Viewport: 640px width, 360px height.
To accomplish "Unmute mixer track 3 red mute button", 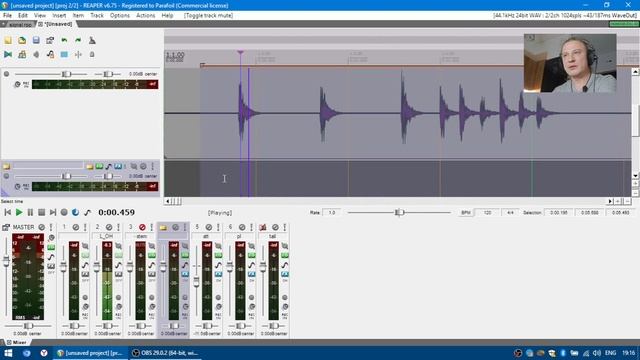I will coord(142,227).
